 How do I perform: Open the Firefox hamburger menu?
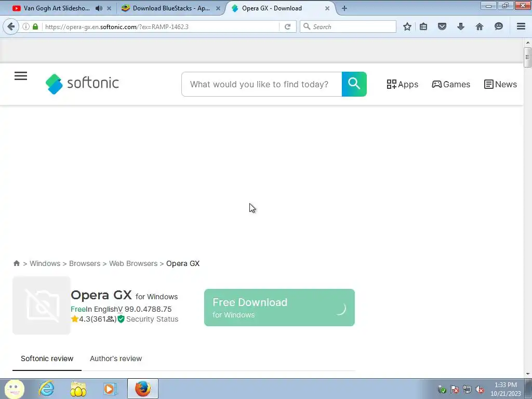pos(521,26)
